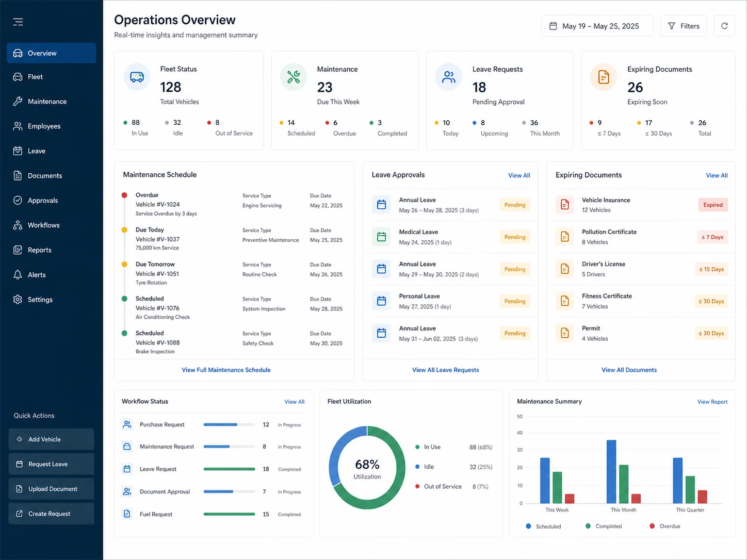Click the Medical Leave green calendar icon
Viewport: 747px width, 560px height.
(x=381, y=237)
